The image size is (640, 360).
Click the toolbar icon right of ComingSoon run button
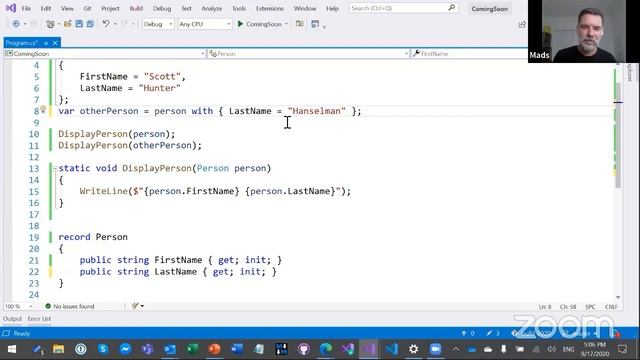pyautogui.click(x=300, y=24)
